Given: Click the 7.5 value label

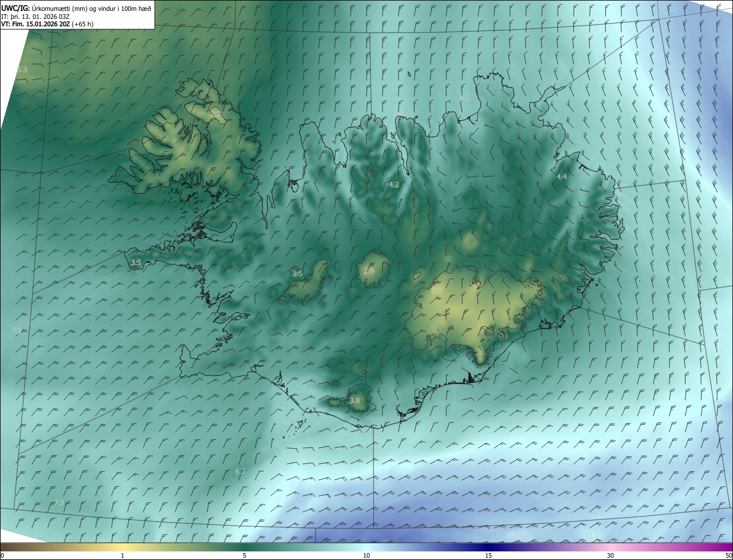Looking at the screenshot, I should click(x=59, y=502).
